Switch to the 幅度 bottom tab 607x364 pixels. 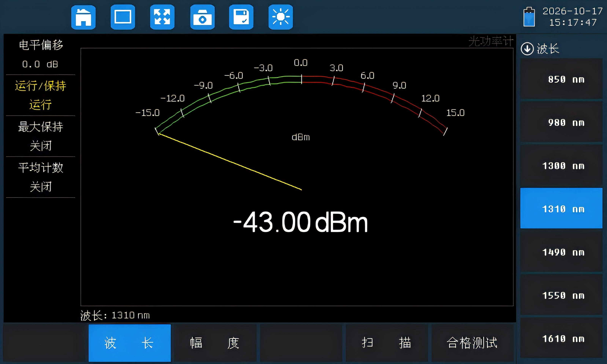pyautogui.click(x=215, y=343)
